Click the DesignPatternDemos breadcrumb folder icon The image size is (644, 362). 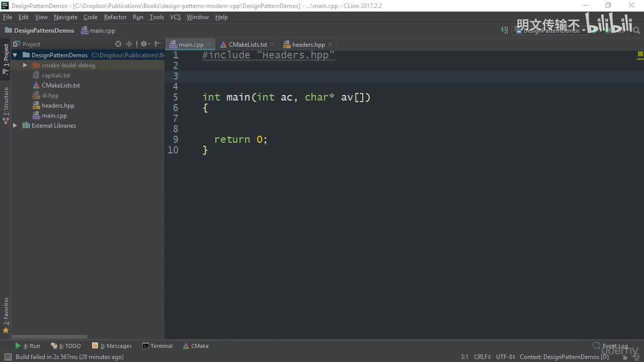click(x=9, y=31)
